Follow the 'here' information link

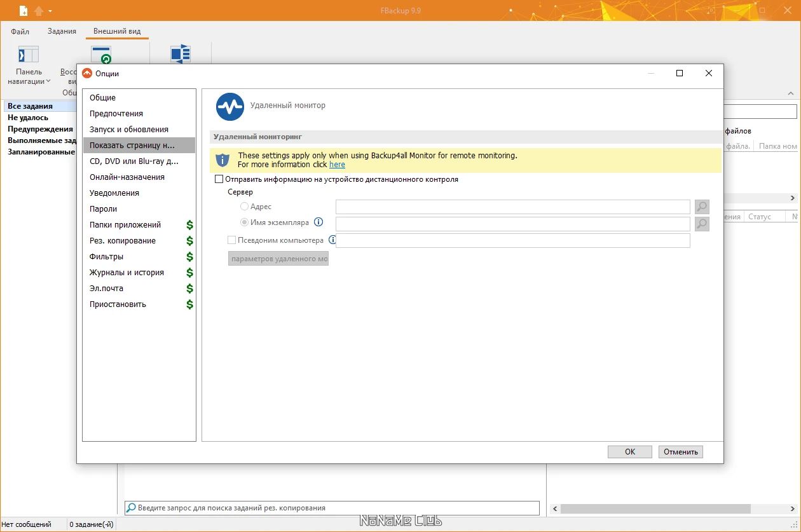click(337, 165)
